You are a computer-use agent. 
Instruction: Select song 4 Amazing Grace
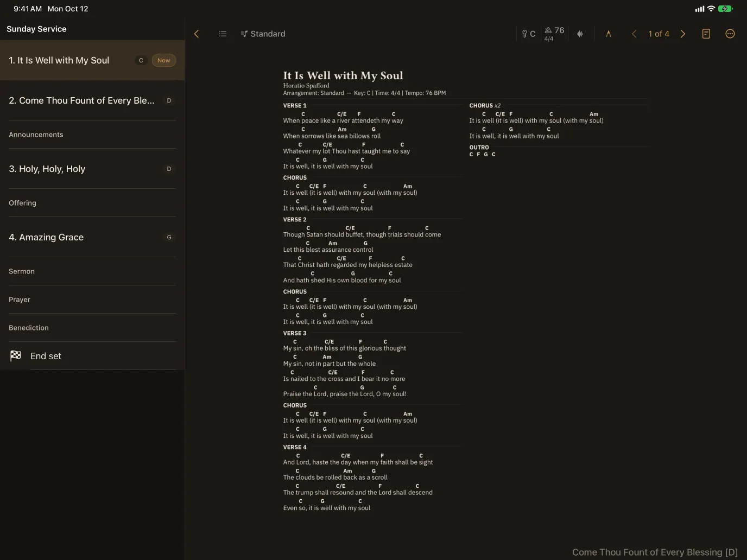pyautogui.click(x=92, y=237)
